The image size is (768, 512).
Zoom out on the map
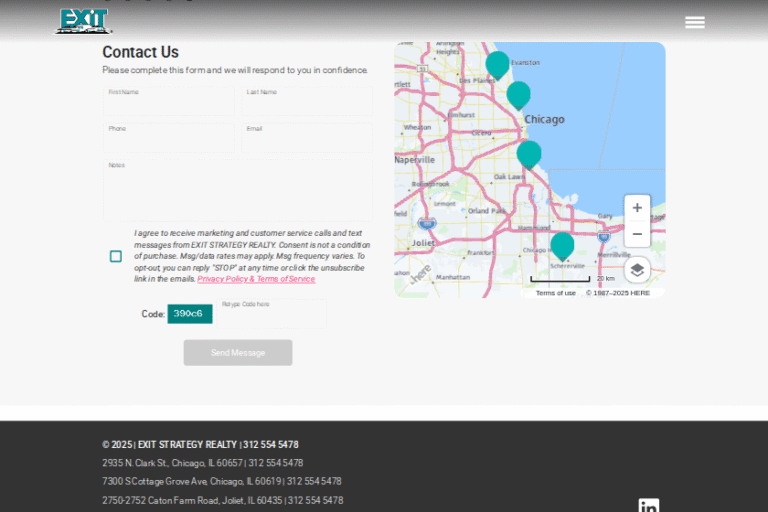(637, 234)
